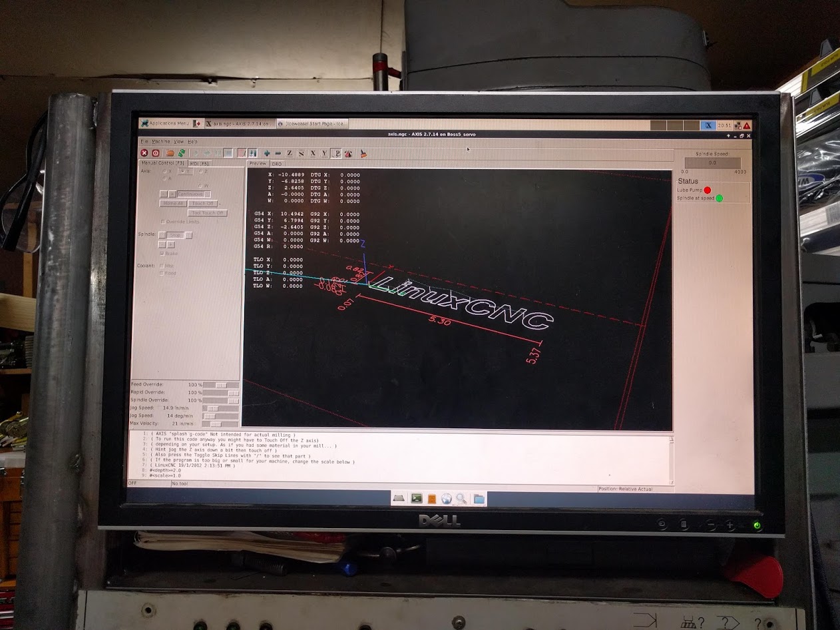
Task: Toggle the rotate and zoom view icon
Action: point(348,153)
